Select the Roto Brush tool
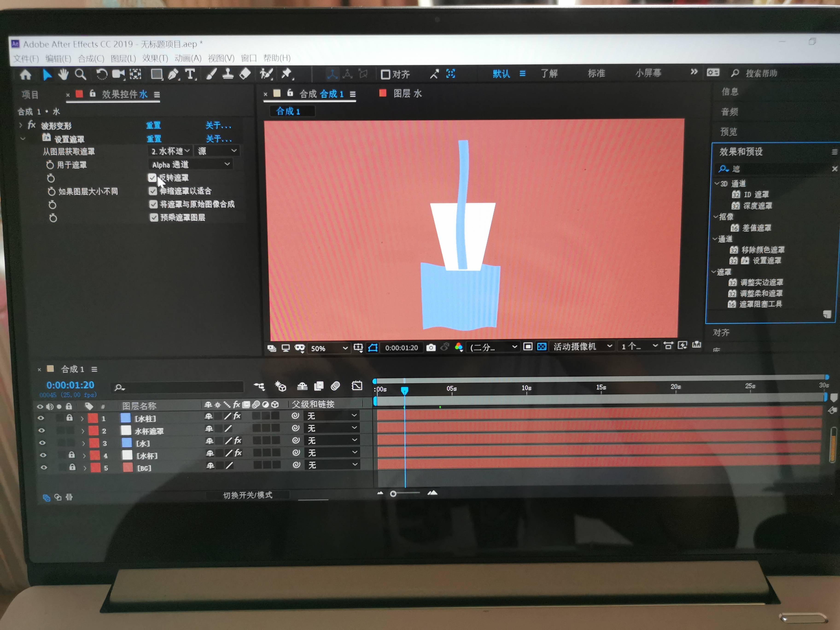 (266, 74)
